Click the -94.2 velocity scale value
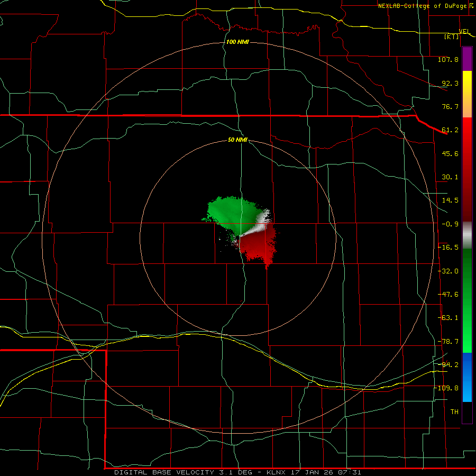Viewport: 476px width, 476px height. (x=448, y=364)
